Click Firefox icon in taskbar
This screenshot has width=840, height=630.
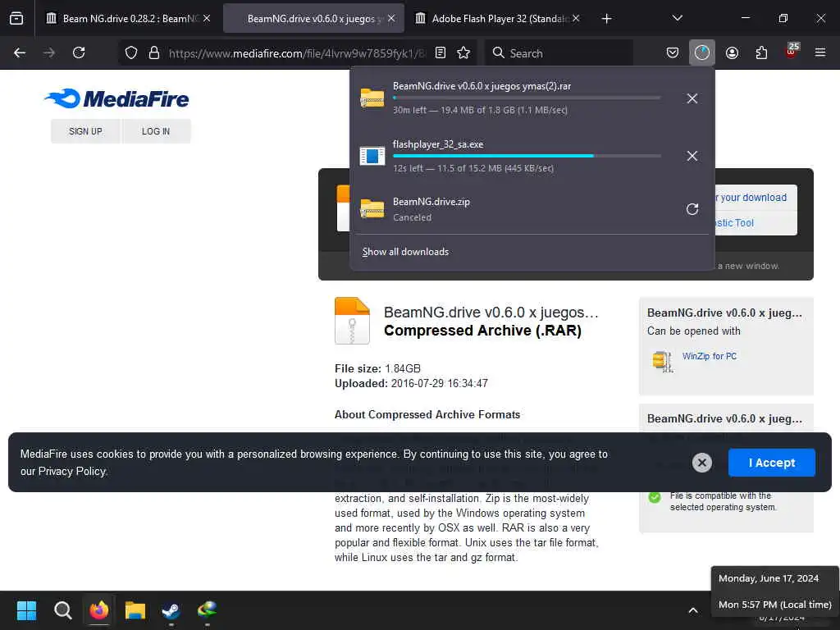pos(99,610)
